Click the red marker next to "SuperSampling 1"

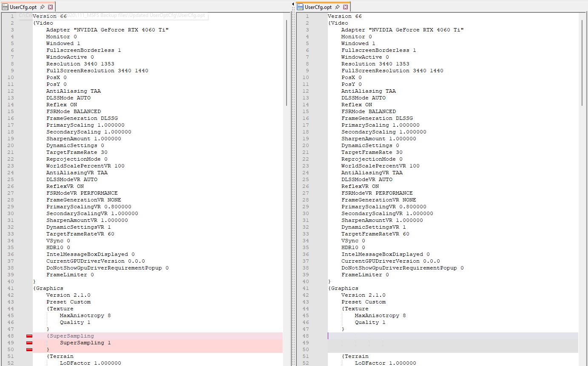click(29, 343)
